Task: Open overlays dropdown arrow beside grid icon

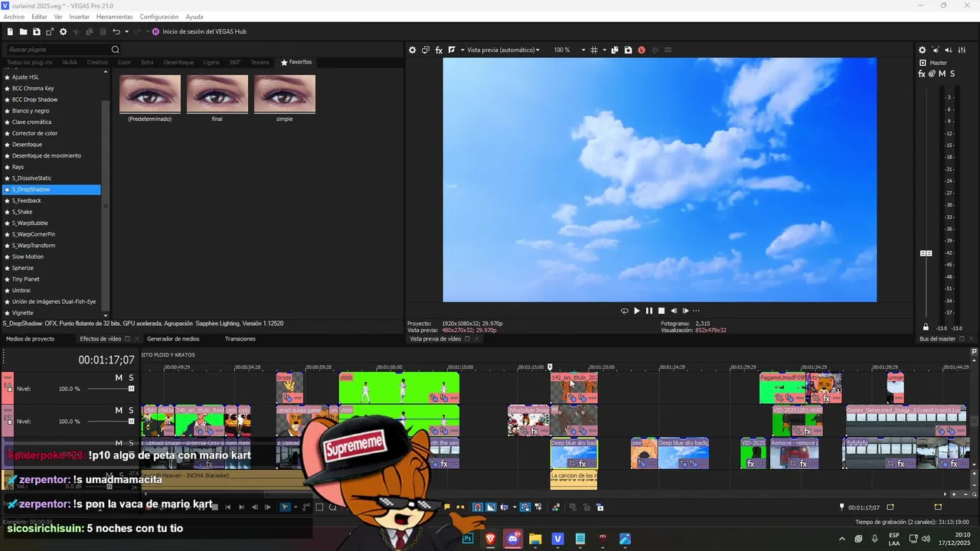Action: pyautogui.click(x=604, y=50)
